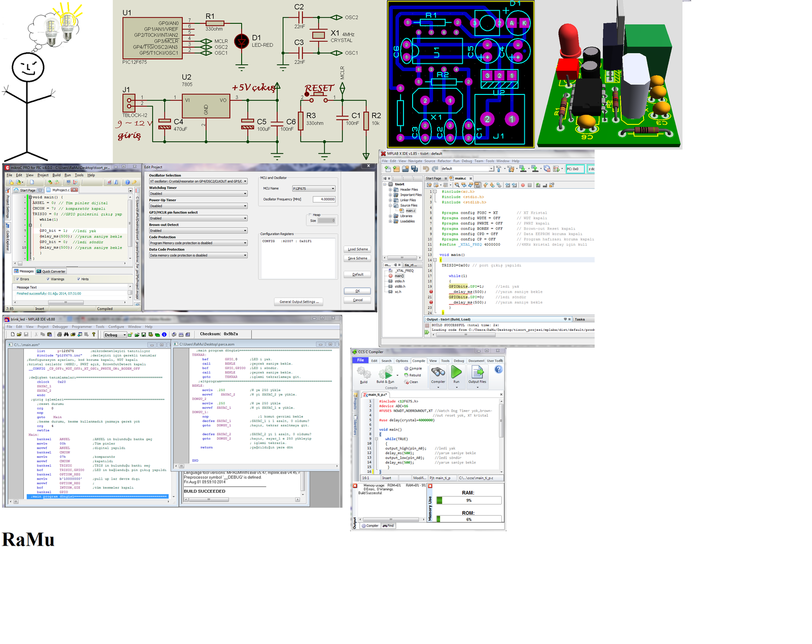
Task: Toggle the Heap checkbox in Edit Project
Action: click(x=310, y=215)
